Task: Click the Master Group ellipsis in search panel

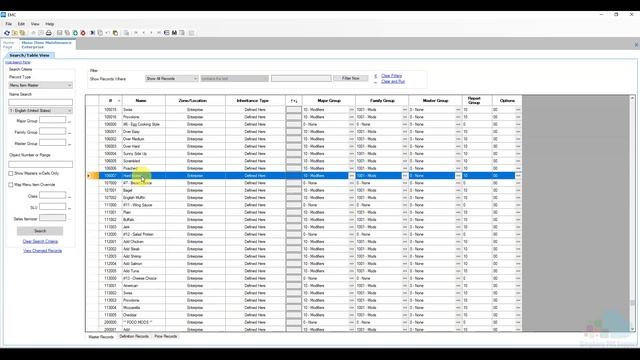Action: (69, 144)
